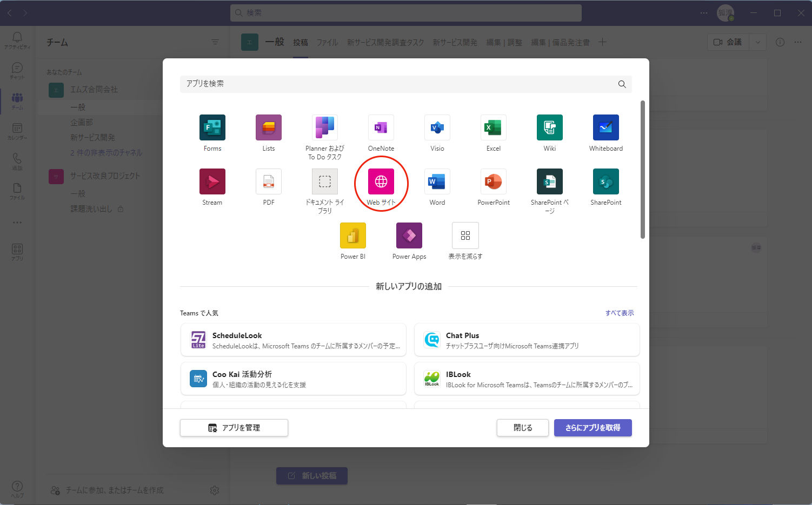Screen dimensions: 812x505
Task: Expand 2 件の非表示のチャネル
Action: (107, 153)
